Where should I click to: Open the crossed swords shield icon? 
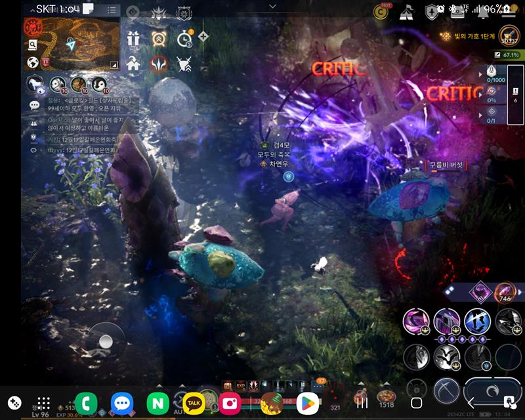point(184,64)
